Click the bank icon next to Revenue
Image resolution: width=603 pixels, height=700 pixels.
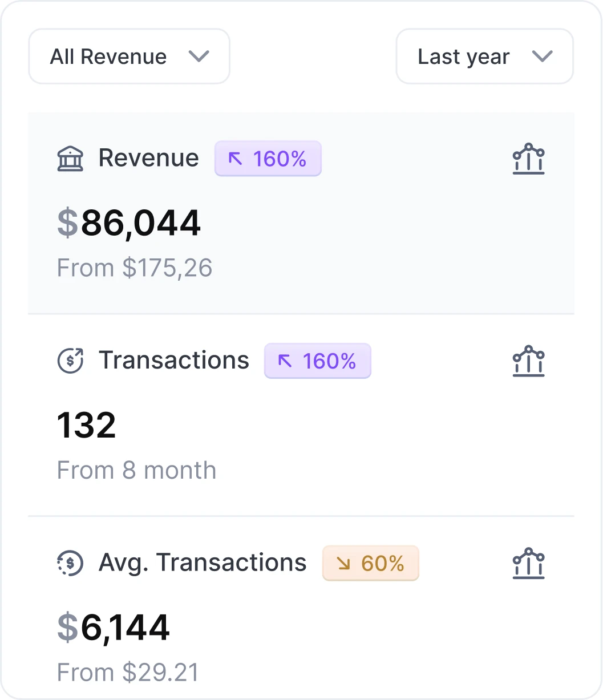point(70,159)
